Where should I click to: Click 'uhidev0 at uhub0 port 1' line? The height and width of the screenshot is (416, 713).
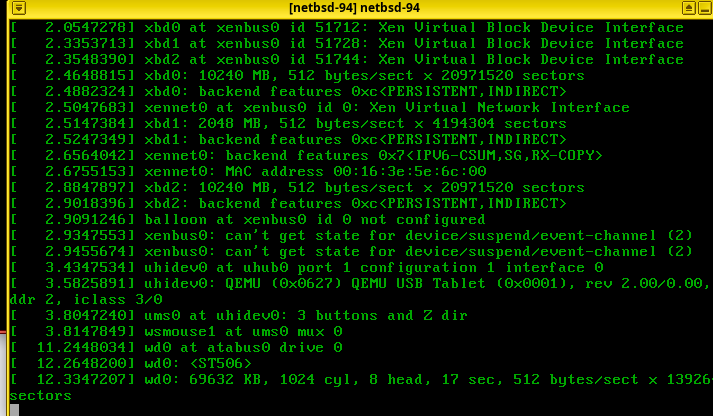[307, 267]
